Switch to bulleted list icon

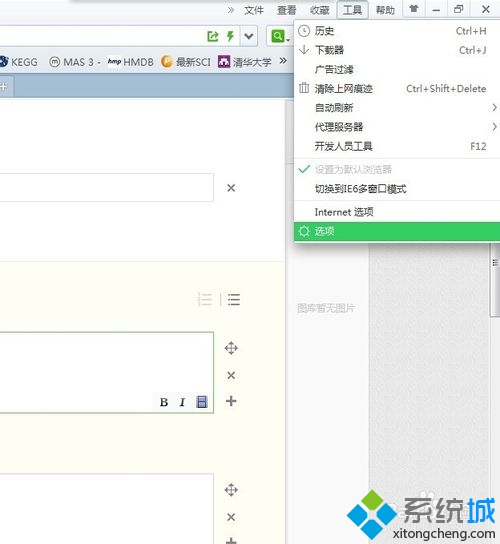(x=234, y=299)
